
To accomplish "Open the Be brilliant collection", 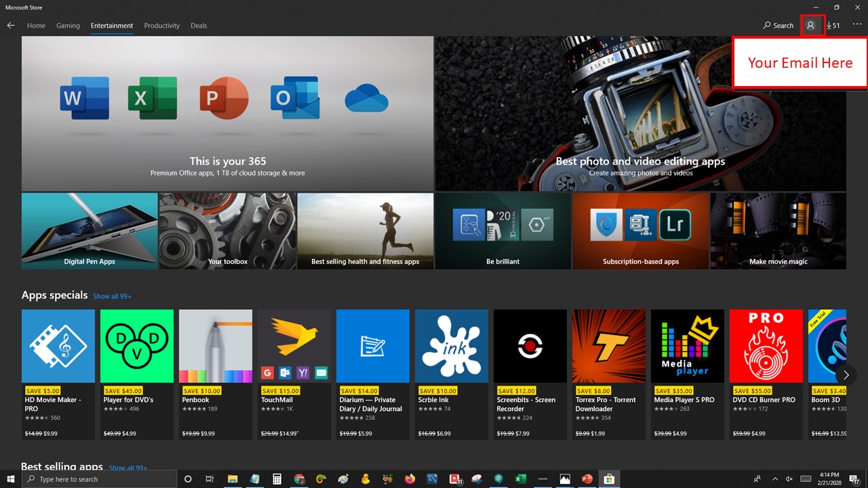I will coord(503,231).
